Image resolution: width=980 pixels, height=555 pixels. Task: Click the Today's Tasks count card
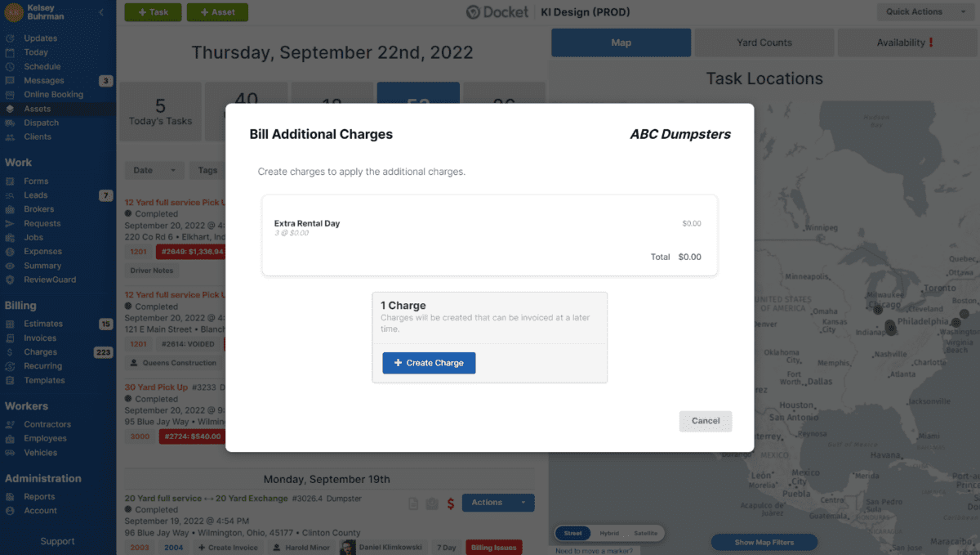point(160,112)
